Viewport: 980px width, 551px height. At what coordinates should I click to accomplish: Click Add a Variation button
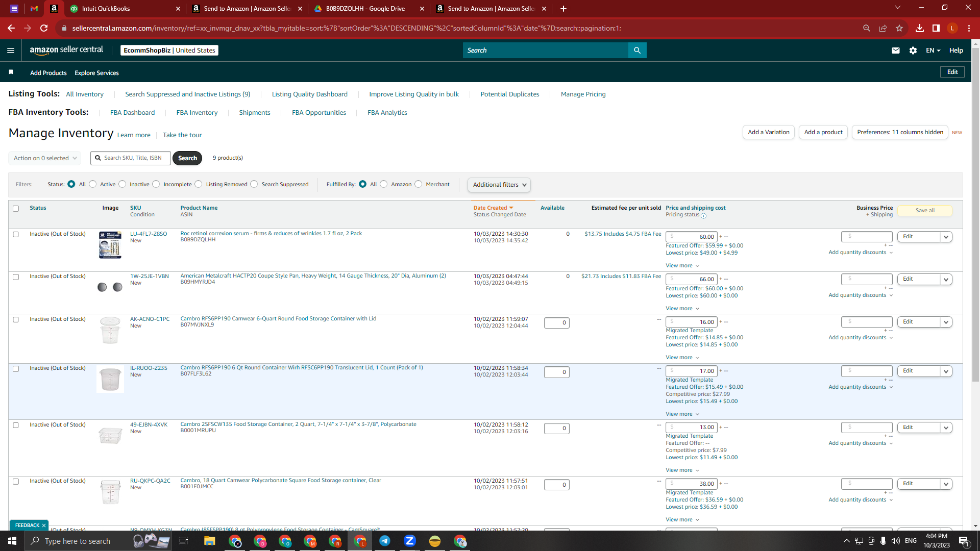(769, 132)
